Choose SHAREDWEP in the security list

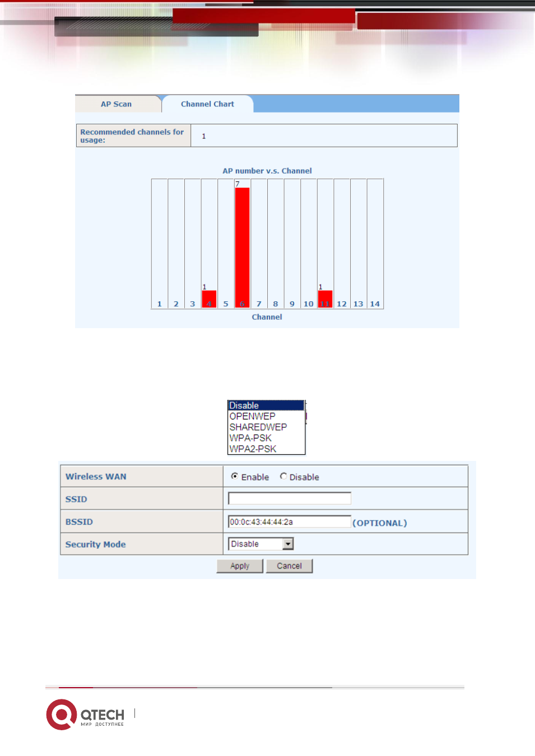click(x=266, y=427)
